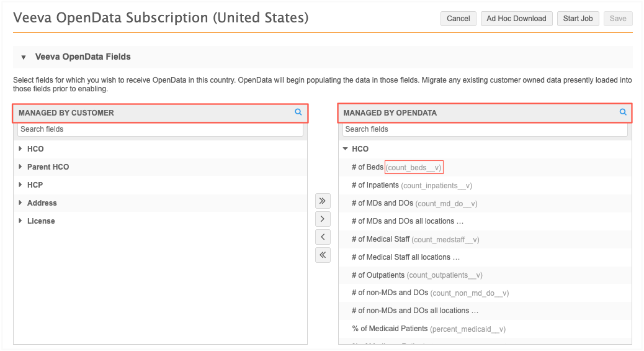Select # of MDs and DOs all locations
This screenshot has width=644, height=351.
point(485,221)
